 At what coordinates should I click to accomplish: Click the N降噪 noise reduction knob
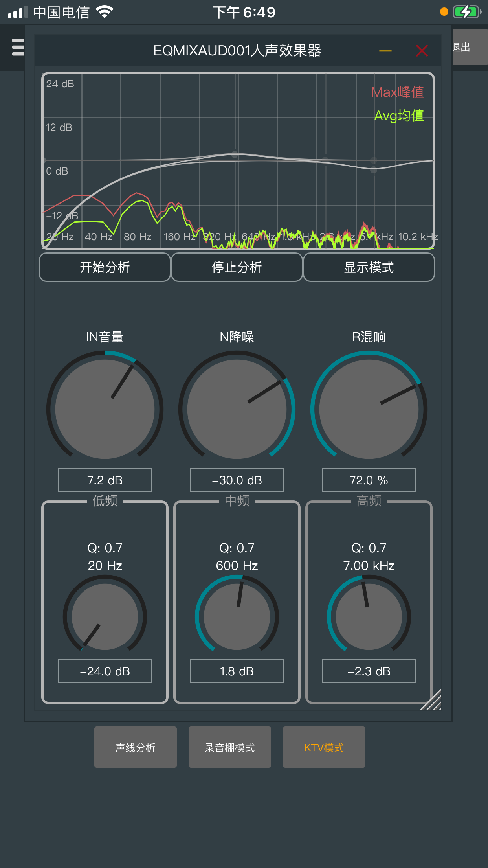tap(237, 409)
